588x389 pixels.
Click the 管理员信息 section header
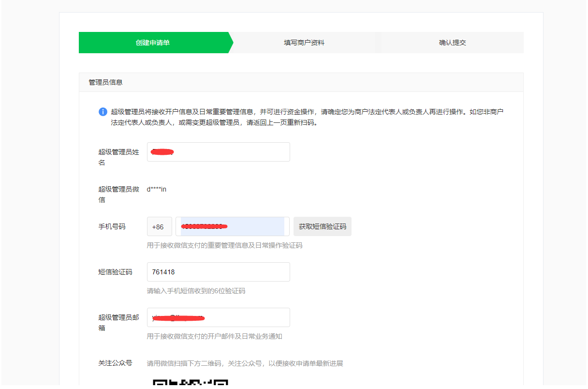coord(106,82)
